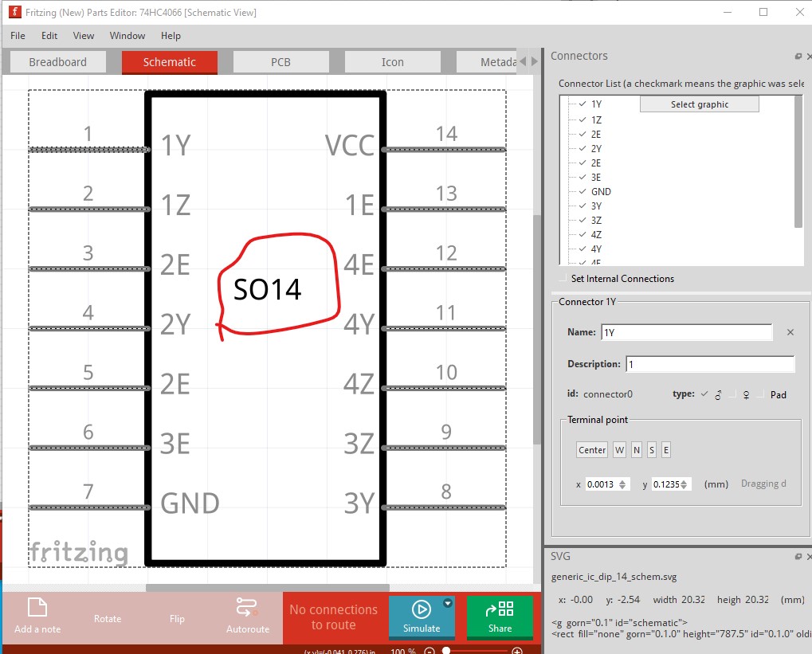This screenshot has width=812, height=654.
Task: Click the terminal x value field
Action: pos(601,484)
